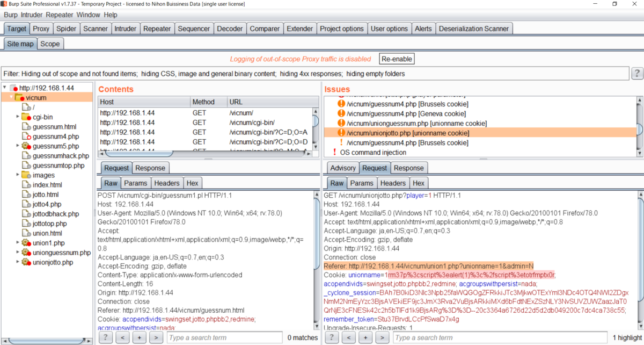Open the Advisory tab in the Issues panel

tap(343, 168)
